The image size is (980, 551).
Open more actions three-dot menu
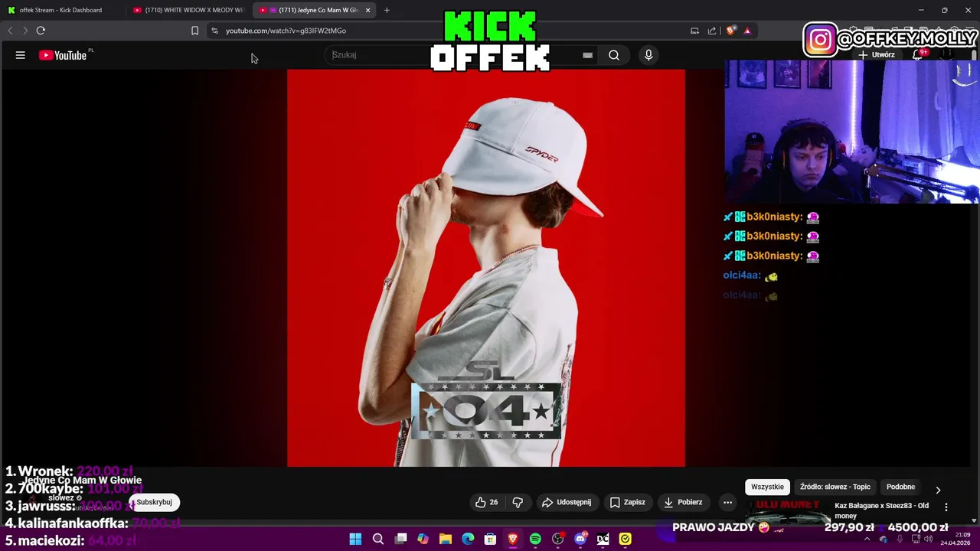(728, 502)
